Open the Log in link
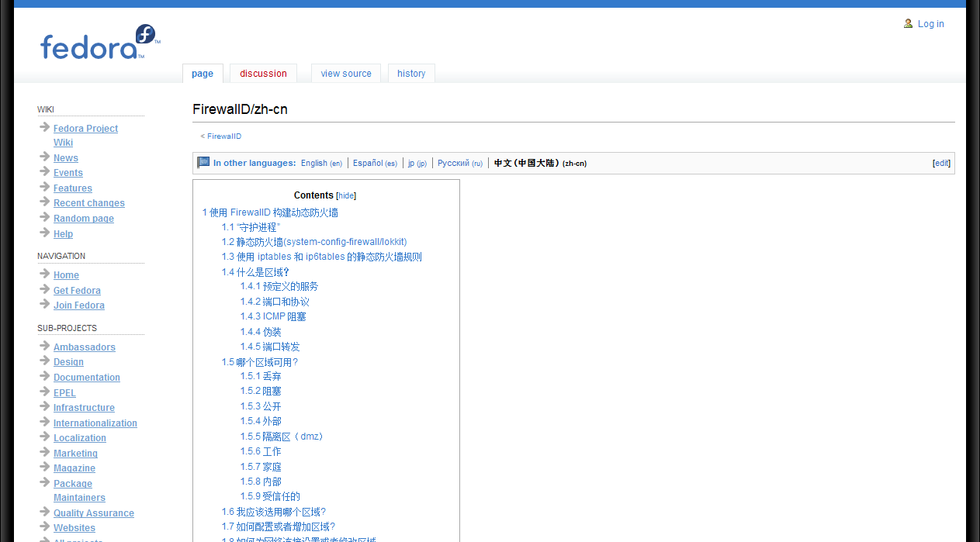This screenshot has width=980, height=542. (x=930, y=24)
